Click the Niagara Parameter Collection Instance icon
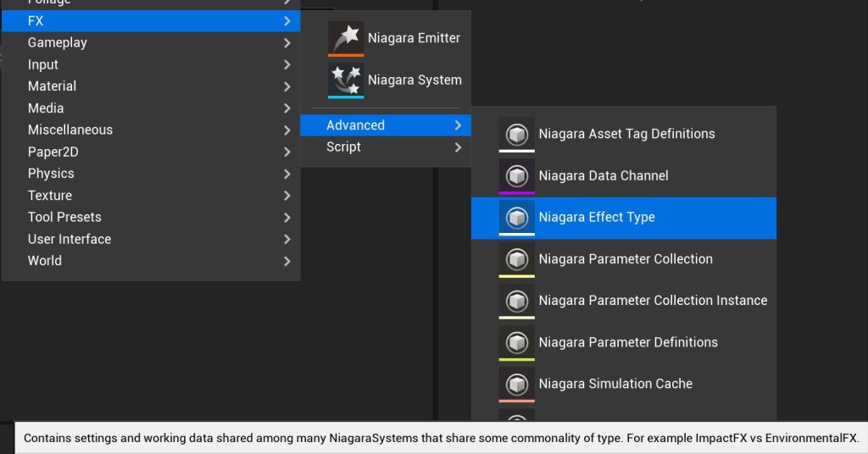 [x=516, y=301]
